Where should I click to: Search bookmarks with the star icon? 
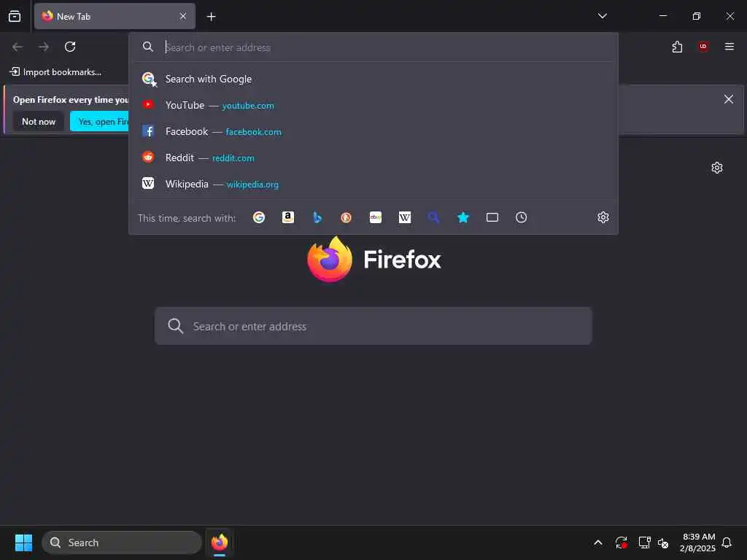[463, 217]
